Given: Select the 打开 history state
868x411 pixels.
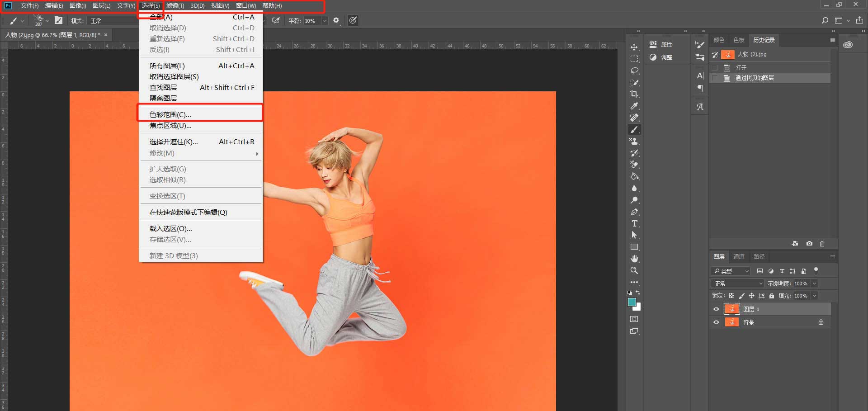Looking at the screenshot, I should point(741,67).
